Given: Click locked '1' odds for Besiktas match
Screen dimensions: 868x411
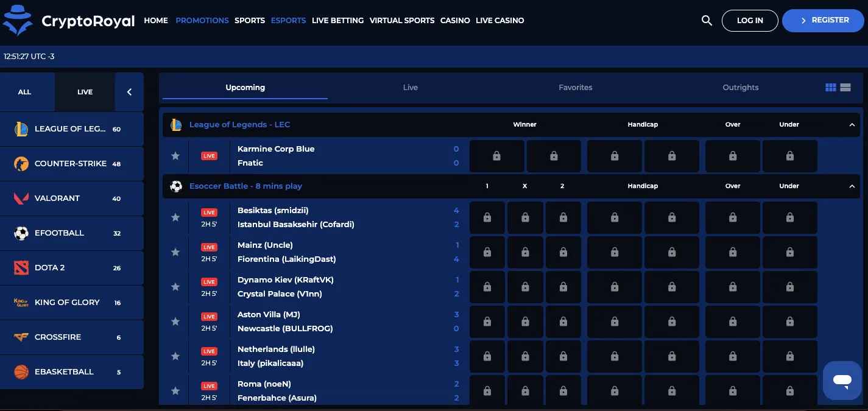Looking at the screenshot, I should click(x=487, y=218).
